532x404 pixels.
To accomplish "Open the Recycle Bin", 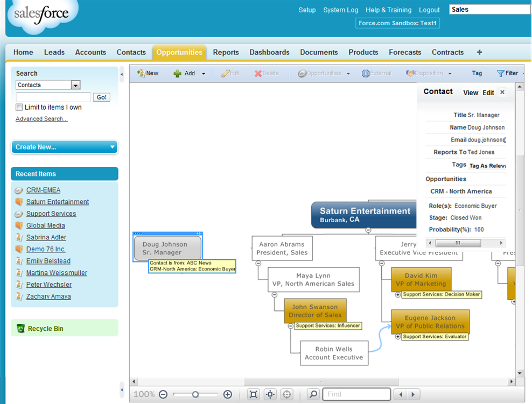I will pyautogui.click(x=45, y=329).
